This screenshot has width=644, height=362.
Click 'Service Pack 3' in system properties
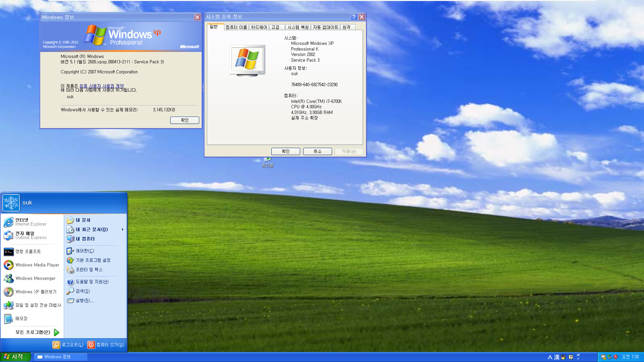tap(305, 60)
